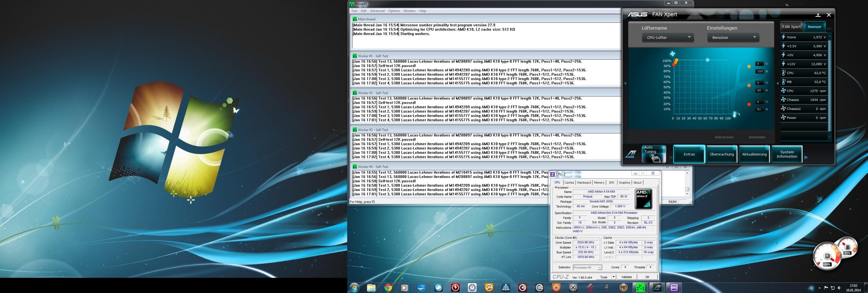This screenshot has width=868, height=293.
Task: Click the Anmelden button in FAN Xpert
Action: point(757,137)
